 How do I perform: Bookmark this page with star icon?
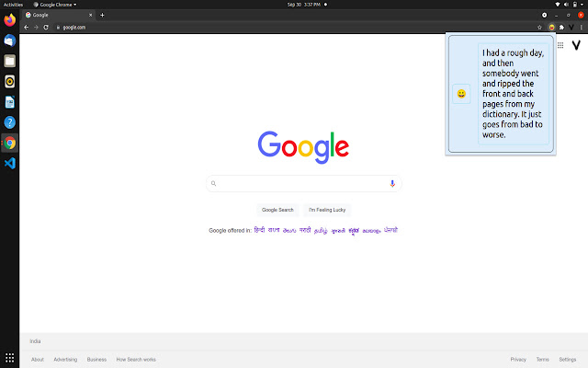[x=539, y=27]
